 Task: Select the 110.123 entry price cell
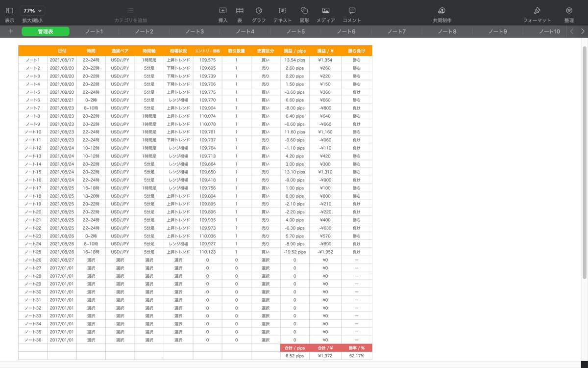click(x=207, y=252)
